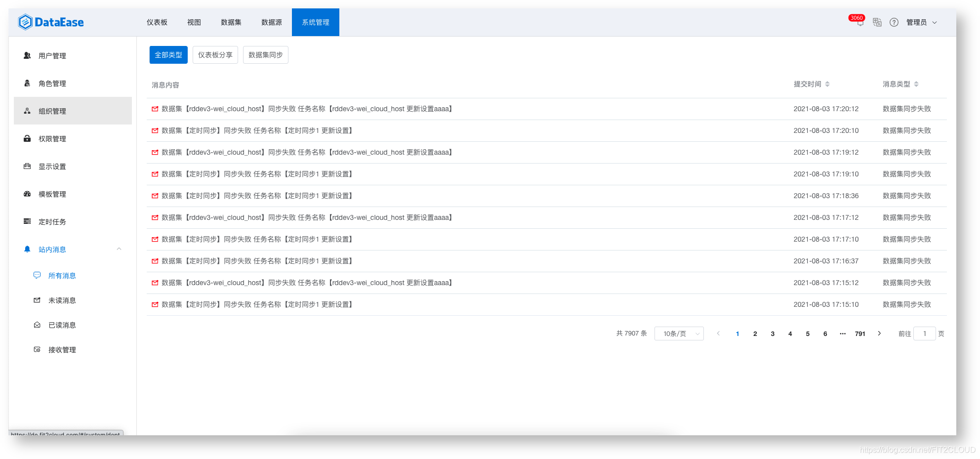Open the 10条/页 page size dropdown

point(679,334)
